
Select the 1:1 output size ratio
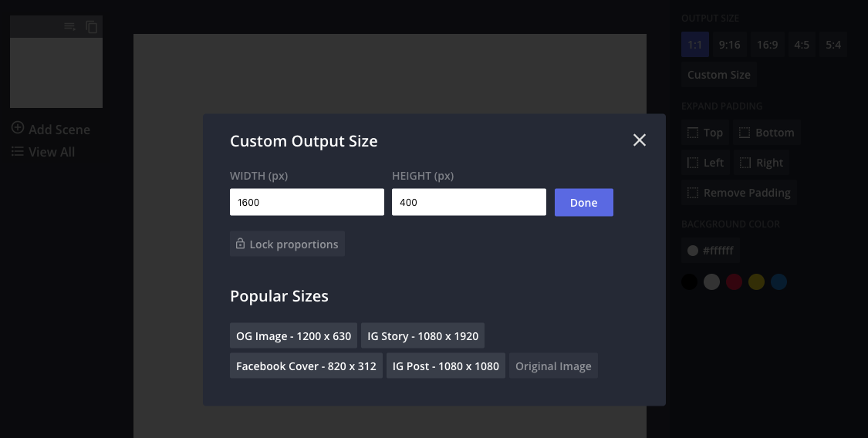coord(694,45)
